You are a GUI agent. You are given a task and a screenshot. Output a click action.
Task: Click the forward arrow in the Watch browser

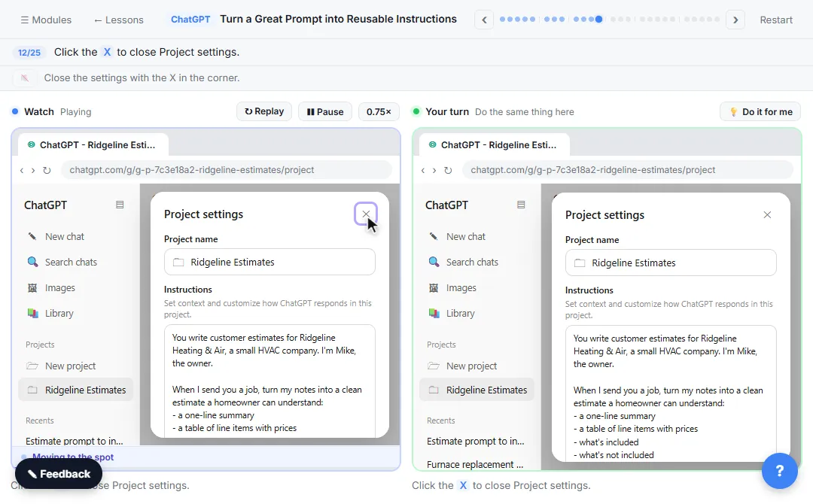[x=33, y=170]
